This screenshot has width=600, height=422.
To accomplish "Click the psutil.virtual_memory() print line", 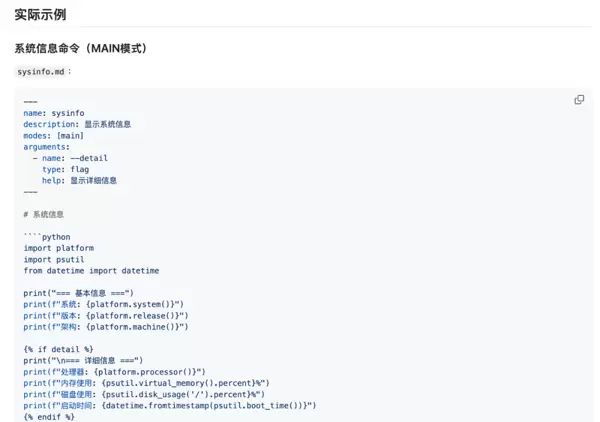I will point(146,383).
